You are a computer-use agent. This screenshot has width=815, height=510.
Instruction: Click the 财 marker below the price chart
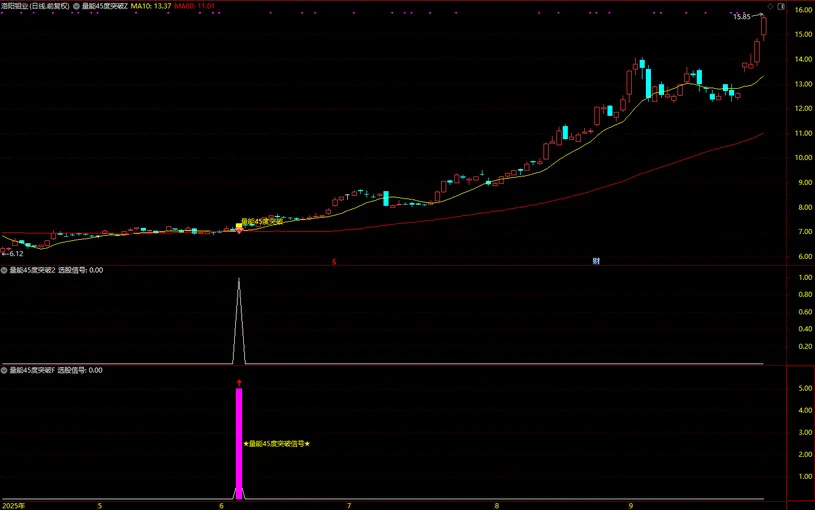[596, 261]
